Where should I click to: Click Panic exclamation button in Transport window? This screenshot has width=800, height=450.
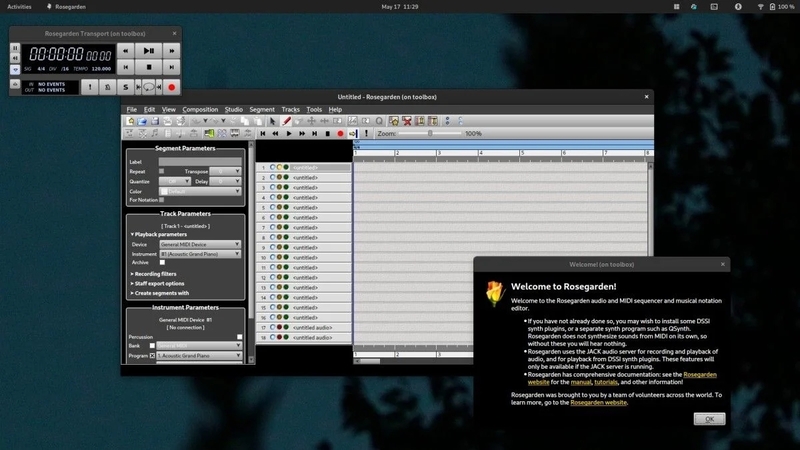tap(90, 87)
